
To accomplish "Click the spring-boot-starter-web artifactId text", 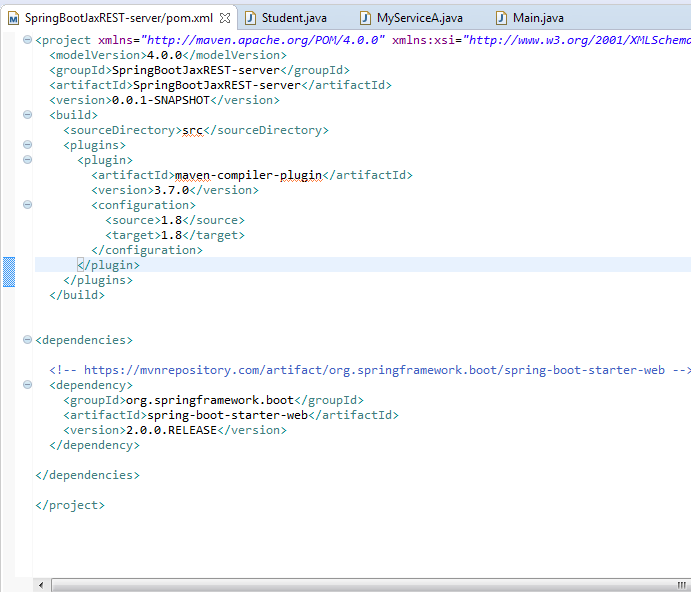I will (227, 415).
